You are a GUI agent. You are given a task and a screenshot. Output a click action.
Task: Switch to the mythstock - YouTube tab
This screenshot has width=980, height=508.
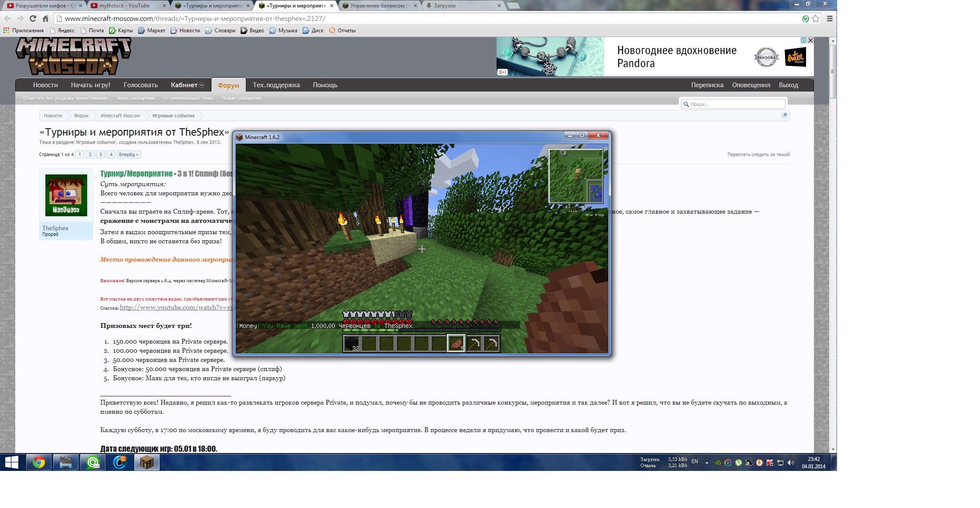click(x=124, y=6)
